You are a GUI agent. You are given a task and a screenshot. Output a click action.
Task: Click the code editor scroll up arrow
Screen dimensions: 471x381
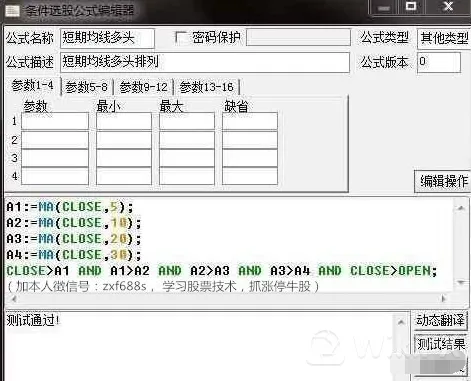[461, 208]
